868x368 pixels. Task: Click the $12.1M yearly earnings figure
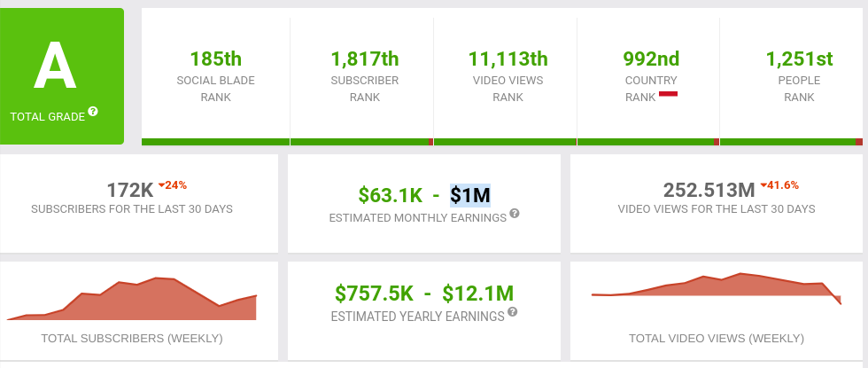[x=477, y=293]
